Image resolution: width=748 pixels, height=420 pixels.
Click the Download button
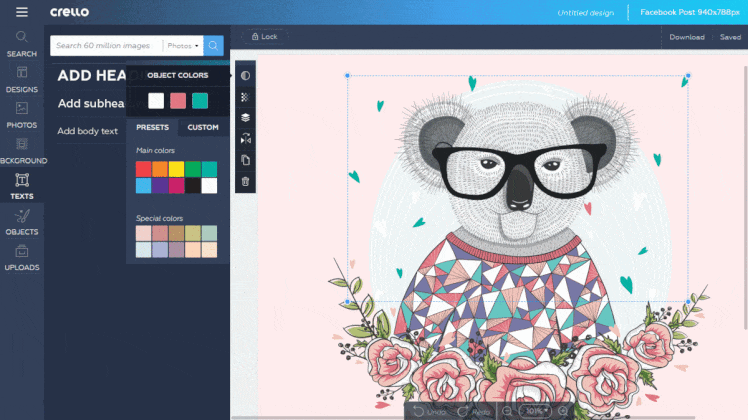click(686, 37)
